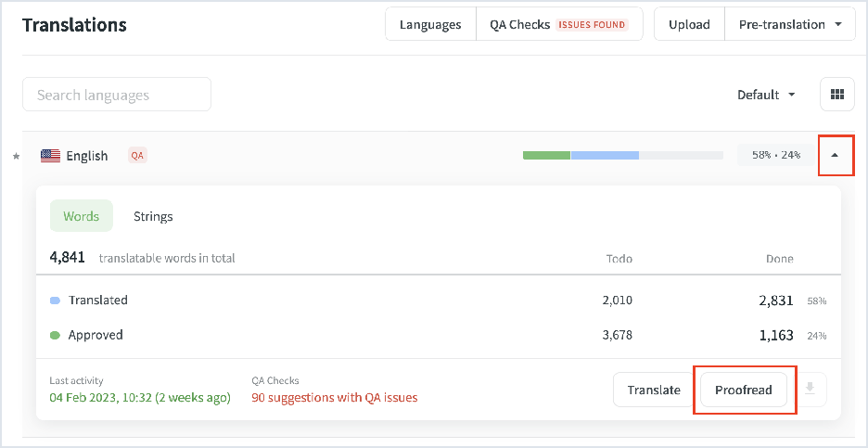The image size is (868, 448).
Task: Click the blue Translated legend dot
Action: pyautogui.click(x=55, y=301)
